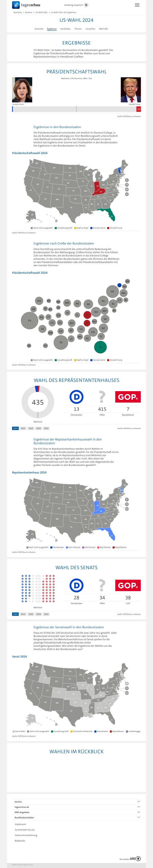Click the Ausland breadcrumb link
The image size is (153, 868).
(28, 12)
